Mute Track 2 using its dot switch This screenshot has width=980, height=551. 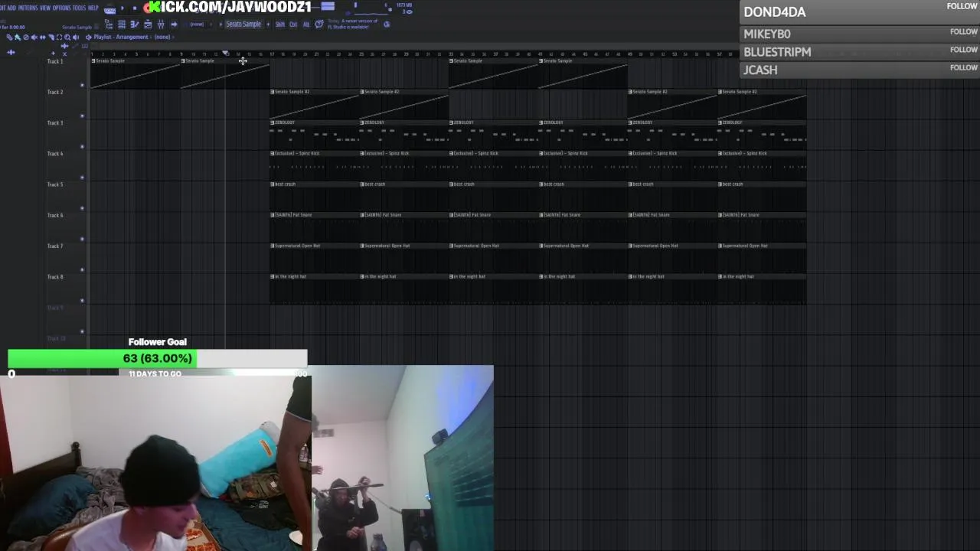pyautogui.click(x=82, y=116)
